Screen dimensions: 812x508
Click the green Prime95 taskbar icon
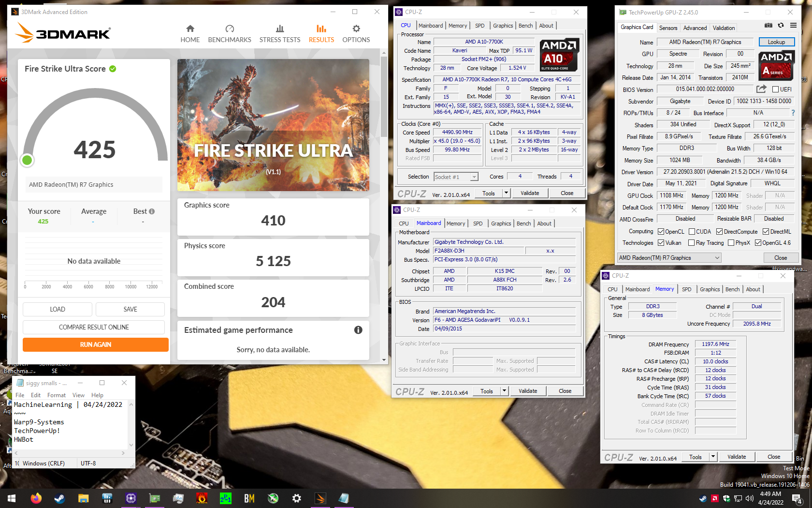226,498
